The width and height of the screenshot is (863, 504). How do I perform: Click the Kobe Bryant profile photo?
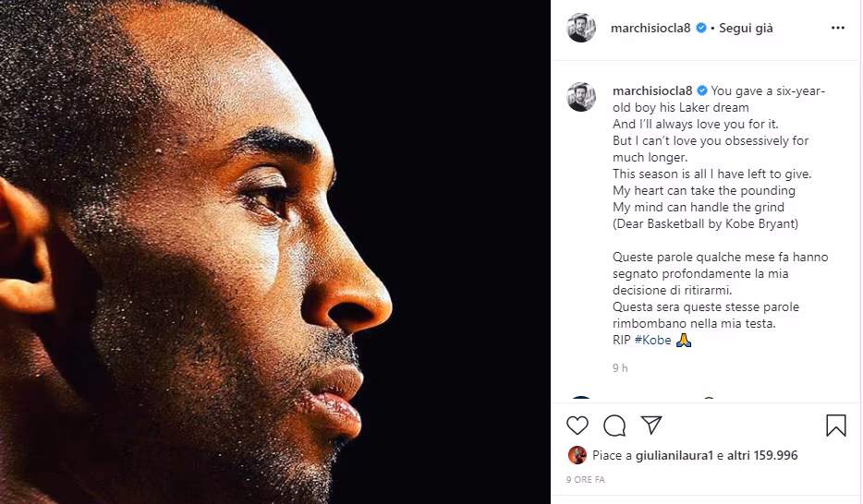tap(274, 252)
